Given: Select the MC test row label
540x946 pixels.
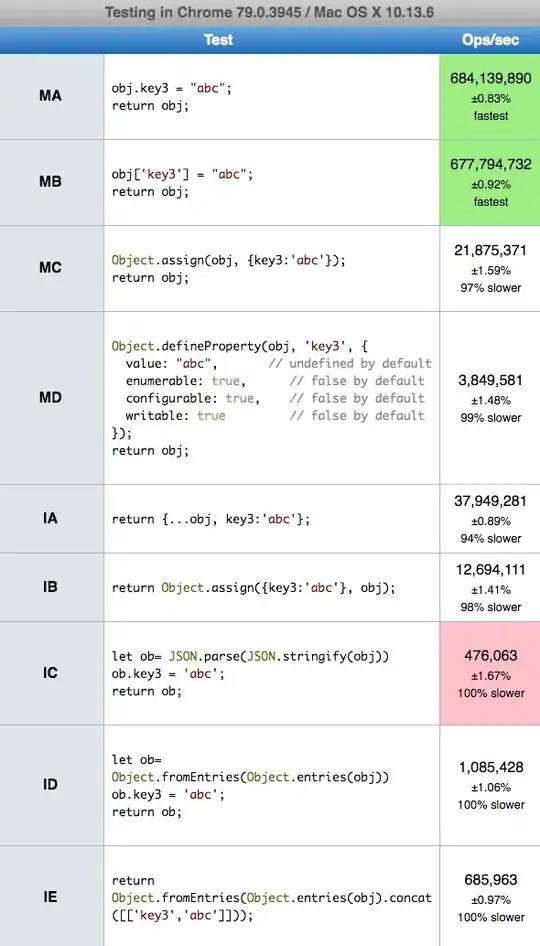Looking at the screenshot, I should coord(51,268).
